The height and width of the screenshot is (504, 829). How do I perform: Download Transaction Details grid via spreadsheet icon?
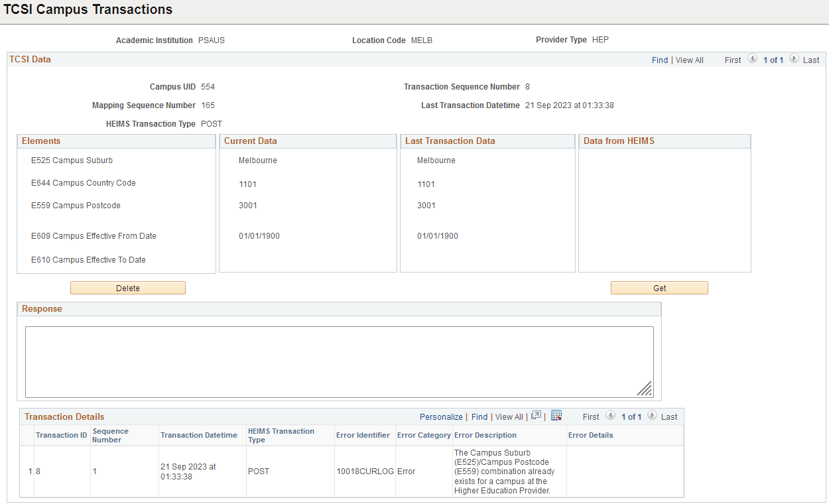pyautogui.click(x=556, y=416)
